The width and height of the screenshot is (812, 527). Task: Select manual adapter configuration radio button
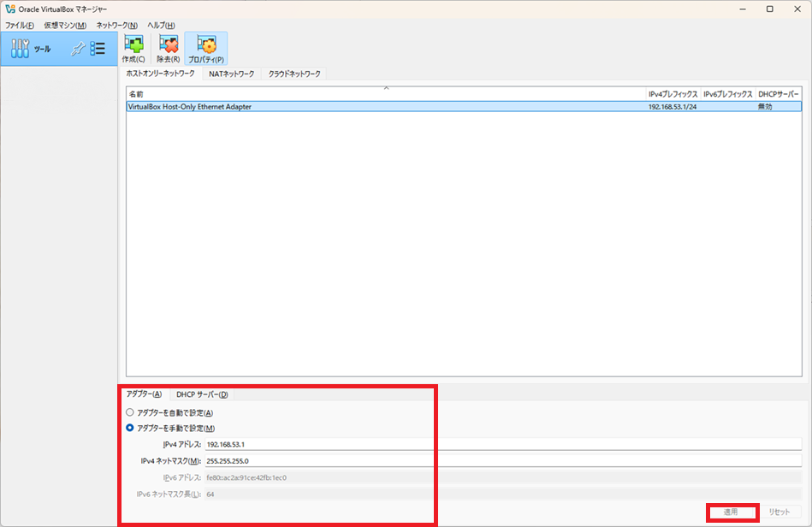click(x=130, y=428)
